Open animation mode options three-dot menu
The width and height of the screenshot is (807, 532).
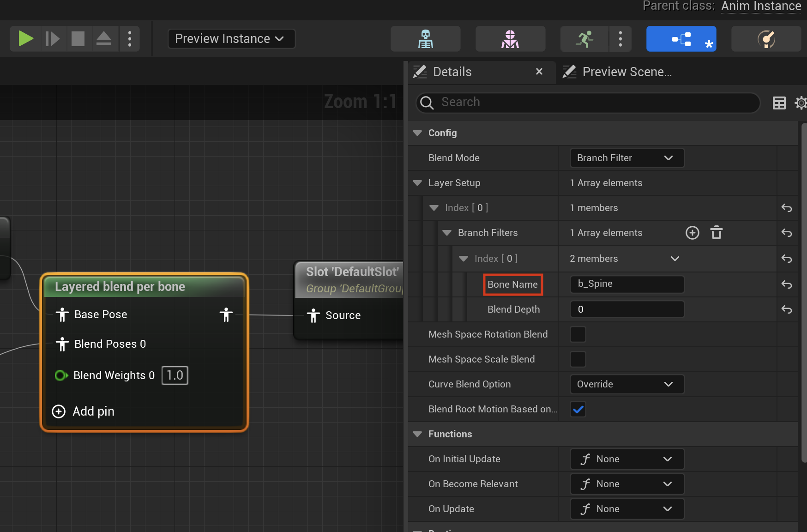point(620,39)
